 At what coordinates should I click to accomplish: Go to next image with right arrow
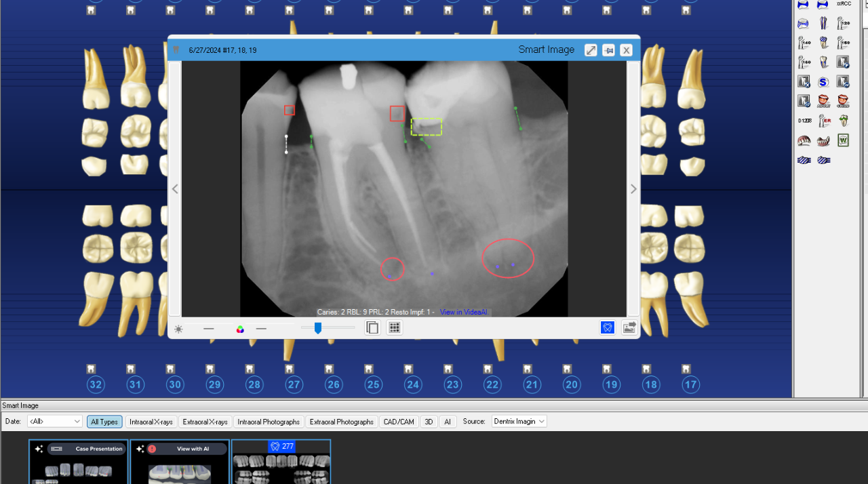point(633,189)
